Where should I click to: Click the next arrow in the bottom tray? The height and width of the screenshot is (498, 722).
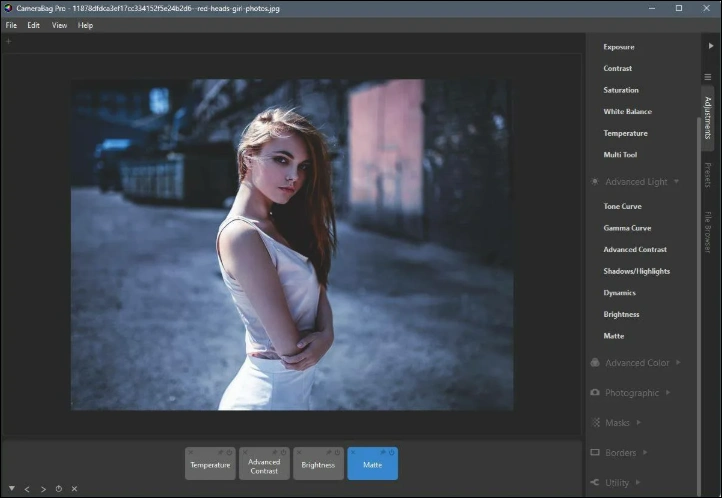click(43, 489)
